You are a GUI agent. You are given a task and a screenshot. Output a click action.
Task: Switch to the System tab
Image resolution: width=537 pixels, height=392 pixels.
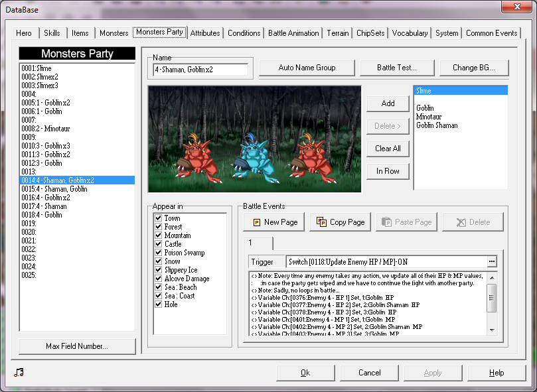tap(447, 33)
